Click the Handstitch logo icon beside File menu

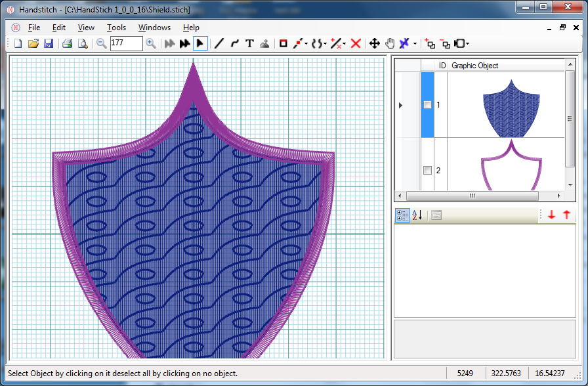point(16,28)
